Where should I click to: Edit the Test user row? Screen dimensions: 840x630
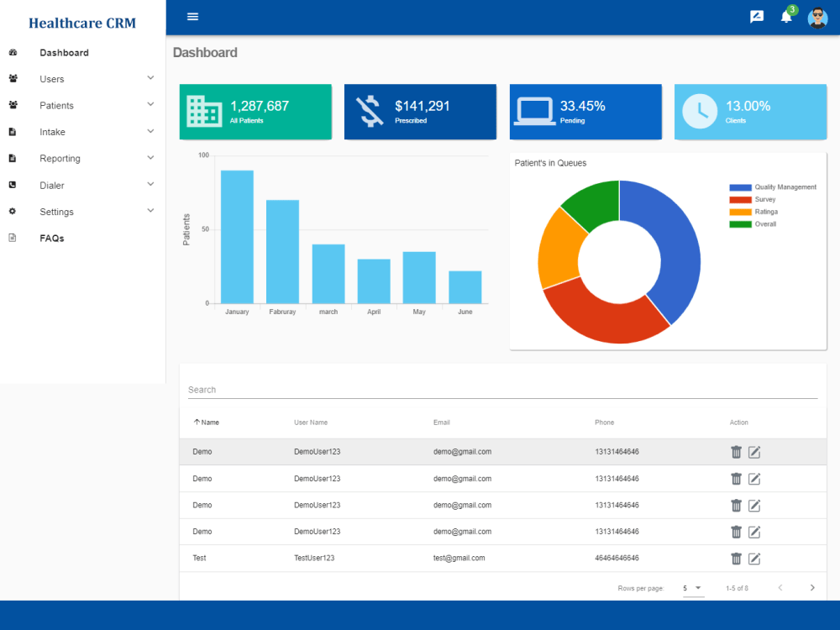pos(754,559)
